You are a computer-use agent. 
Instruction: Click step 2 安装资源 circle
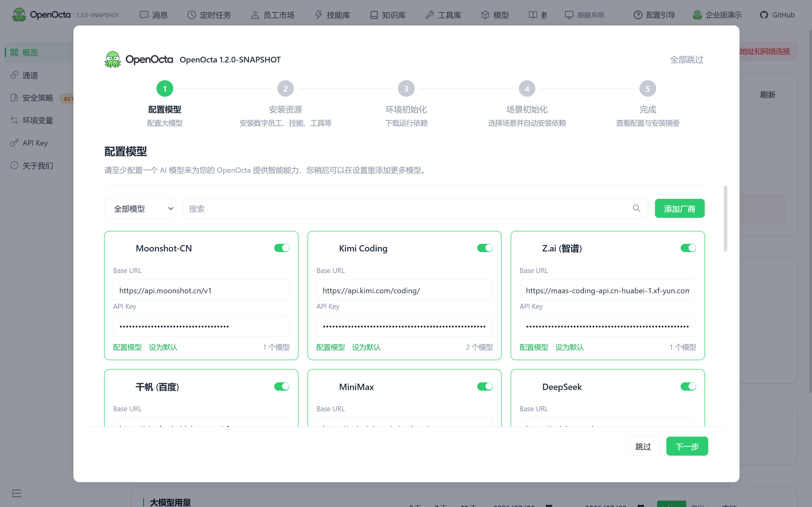pos(286,88)
